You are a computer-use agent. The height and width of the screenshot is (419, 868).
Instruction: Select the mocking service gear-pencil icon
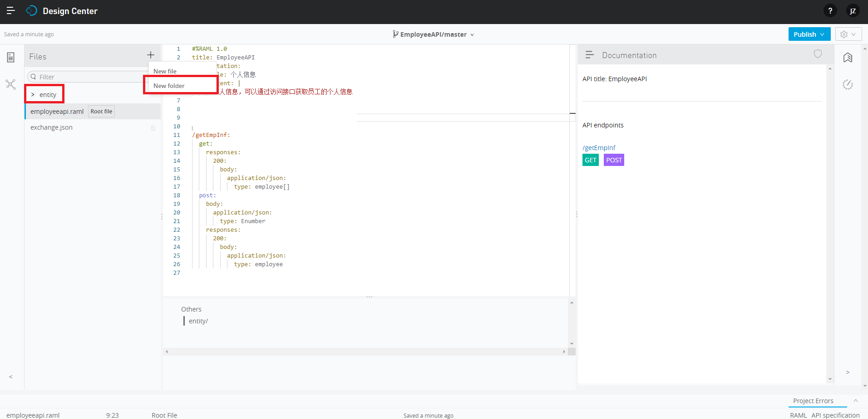click(848, 84)
